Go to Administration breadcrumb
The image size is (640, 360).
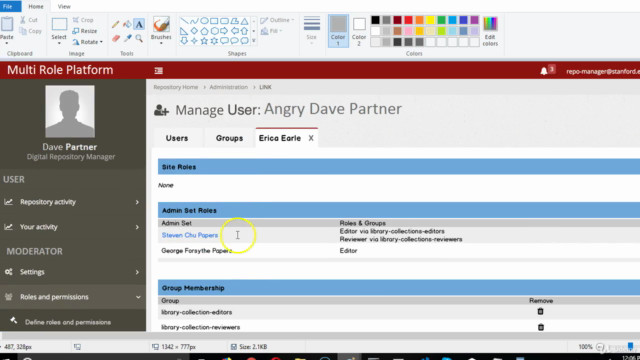tap(229, 87)
